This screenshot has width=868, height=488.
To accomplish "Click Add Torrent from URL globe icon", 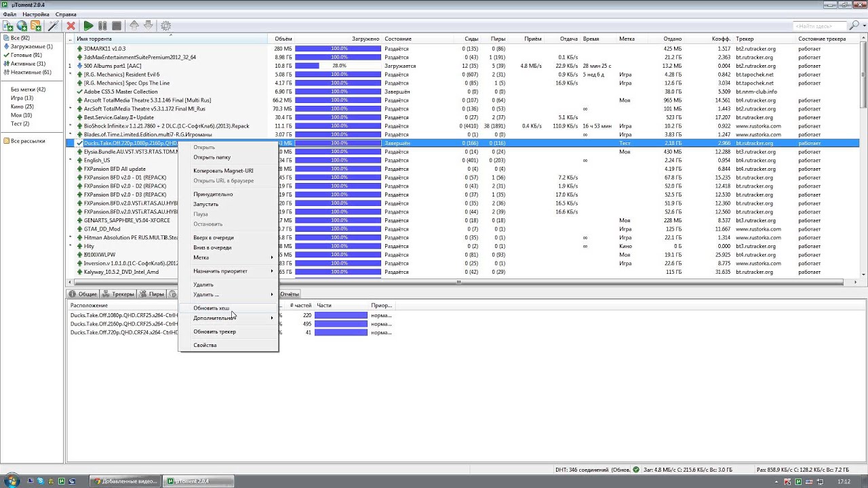I will click(22, 26).
